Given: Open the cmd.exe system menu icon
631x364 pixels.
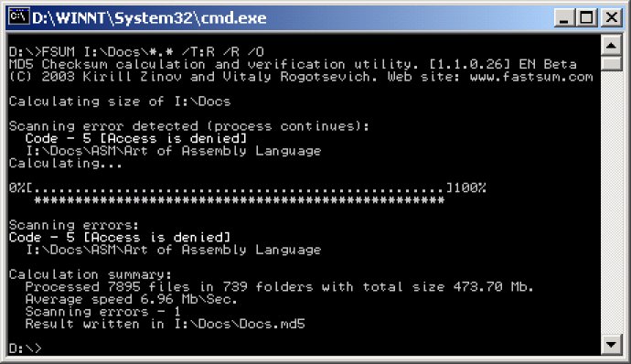Looking at the screenshot, I should coord(19,16).
